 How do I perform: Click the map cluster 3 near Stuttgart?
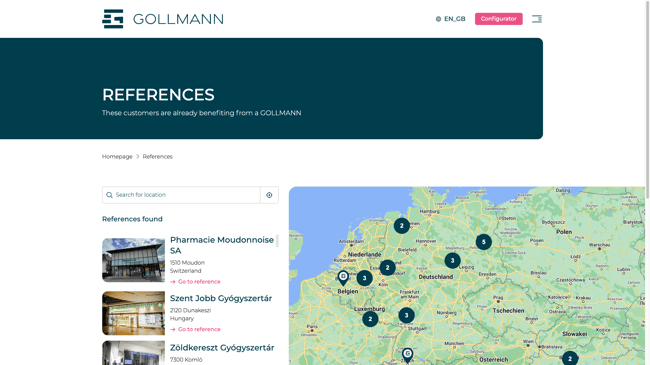(x=407, y=315)
